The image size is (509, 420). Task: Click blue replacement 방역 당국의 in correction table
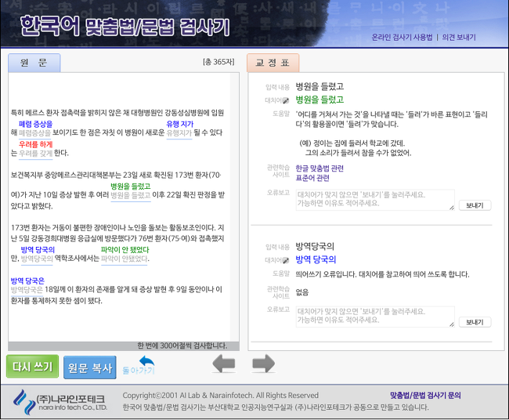pyautogui.click(x=316, y=259)
